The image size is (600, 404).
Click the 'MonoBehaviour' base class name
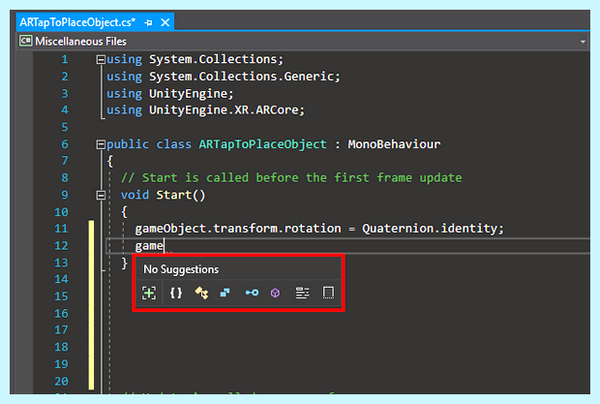[x=394, y=144]
